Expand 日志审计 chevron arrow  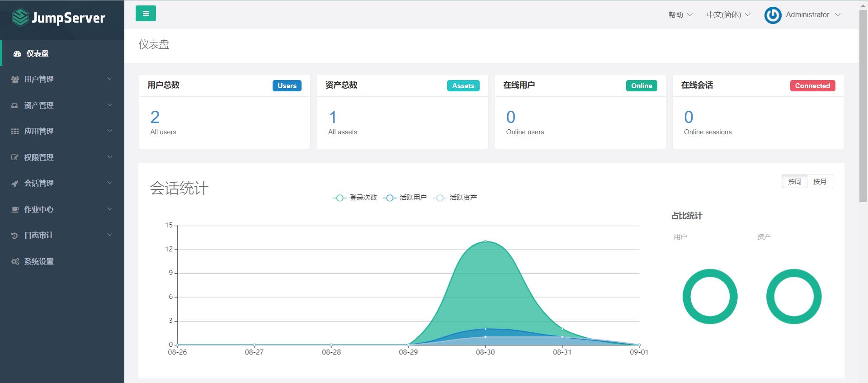[110, 235]
